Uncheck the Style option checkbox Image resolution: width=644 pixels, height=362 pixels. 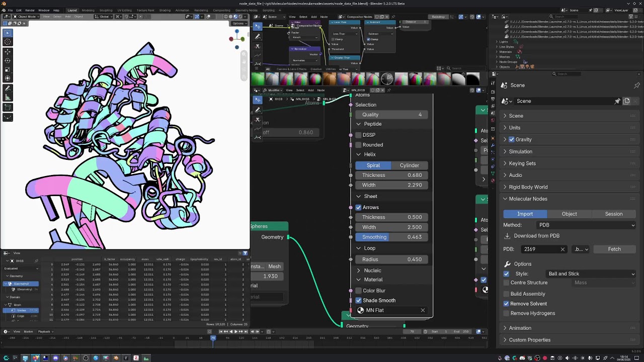coord(506,274)
